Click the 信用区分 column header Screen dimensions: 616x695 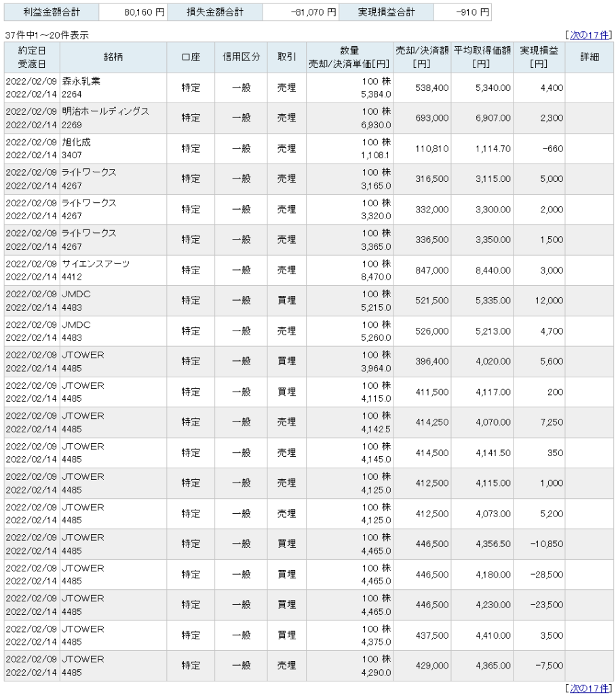pos(241,57)
